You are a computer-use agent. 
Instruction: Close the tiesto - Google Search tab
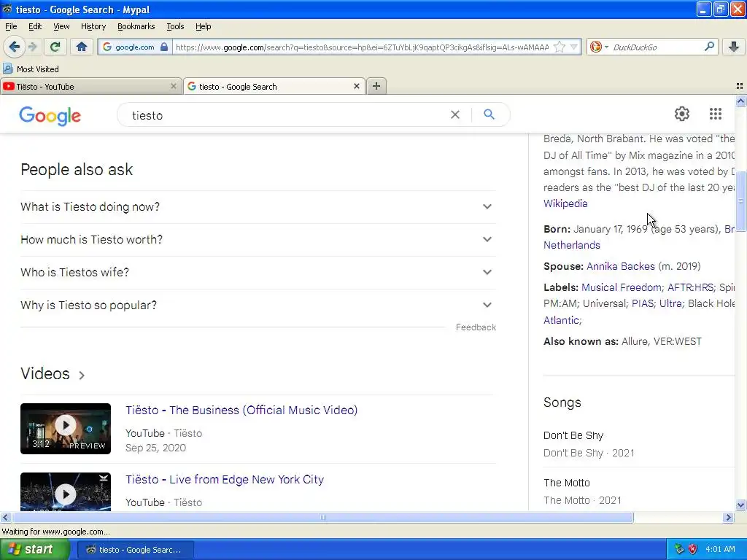coord(356,86)
